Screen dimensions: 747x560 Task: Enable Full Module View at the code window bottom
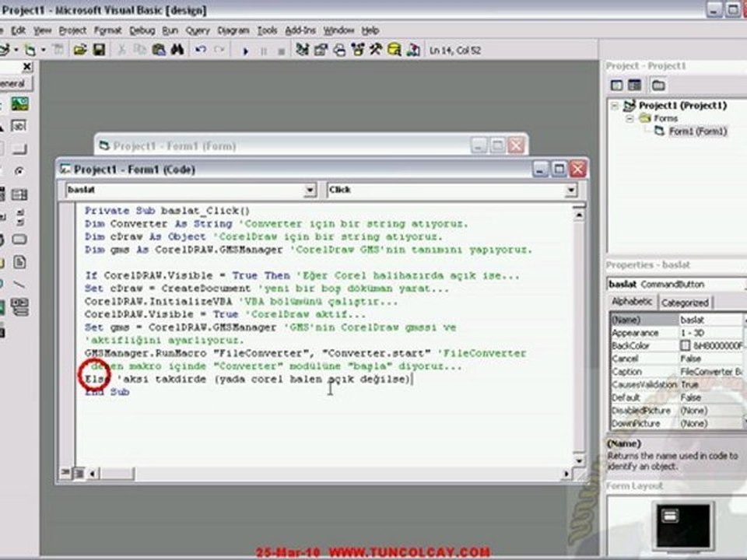(x=79, y=474)
